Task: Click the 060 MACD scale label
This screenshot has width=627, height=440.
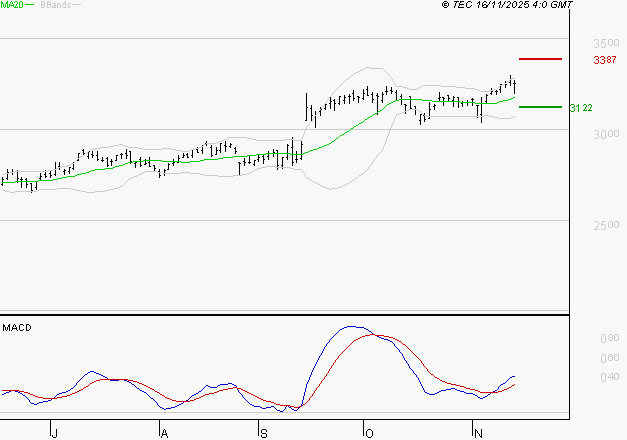Action: (x=610, y=358)
